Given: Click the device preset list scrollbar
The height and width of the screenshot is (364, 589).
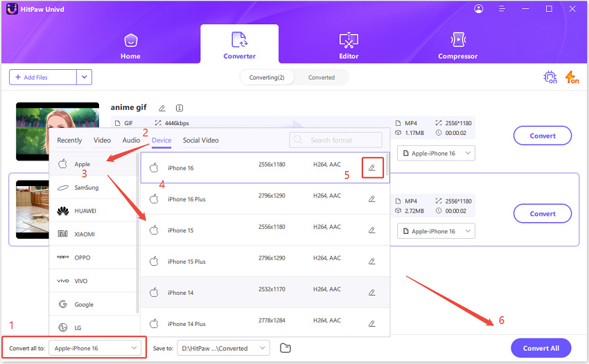Looking at the screenshot, I should (387, 165).
